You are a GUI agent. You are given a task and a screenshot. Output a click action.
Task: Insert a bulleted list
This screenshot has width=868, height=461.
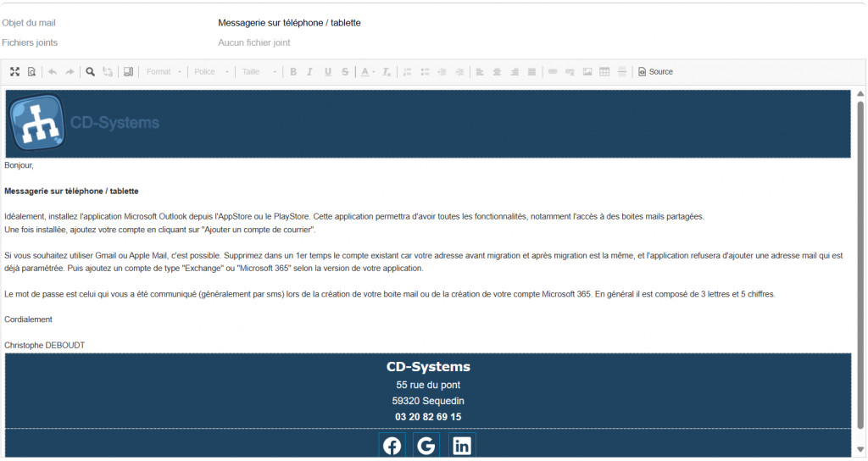coord(425,72)
